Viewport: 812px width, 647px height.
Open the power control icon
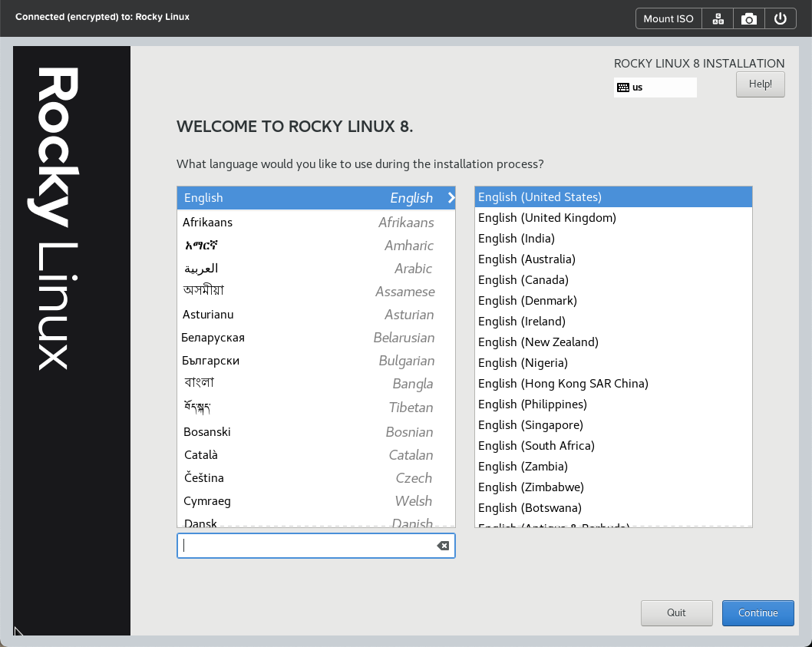(x=780, y=18)
